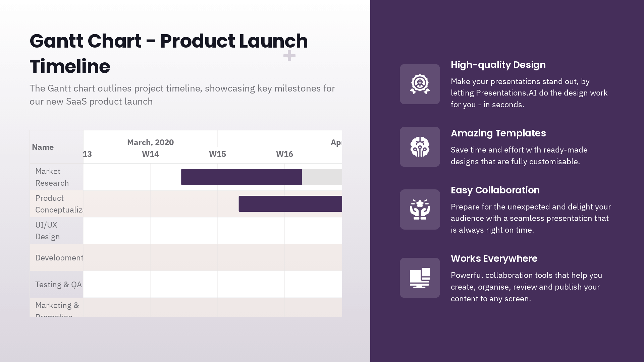Click the W15 week column header

217,154
